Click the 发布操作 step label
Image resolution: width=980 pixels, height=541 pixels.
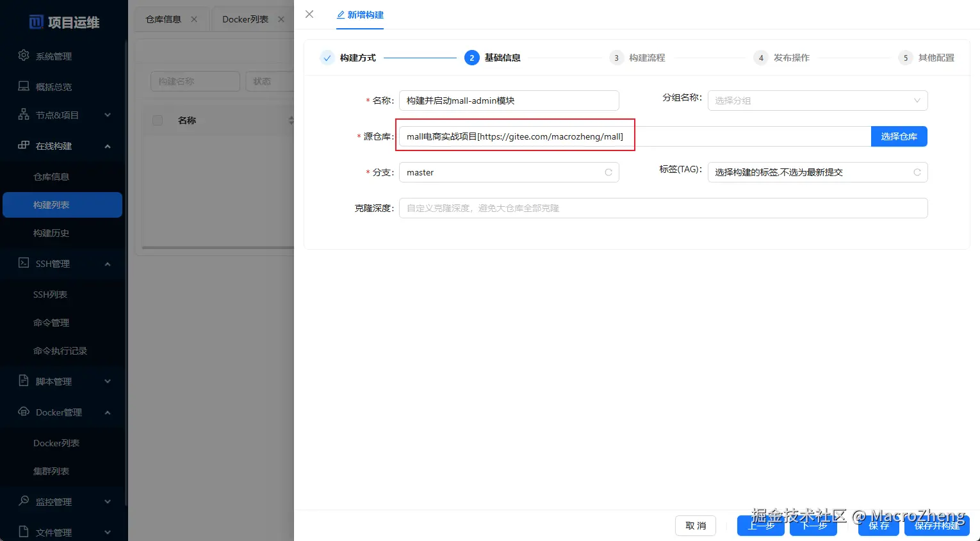click(x=792, y=58)
